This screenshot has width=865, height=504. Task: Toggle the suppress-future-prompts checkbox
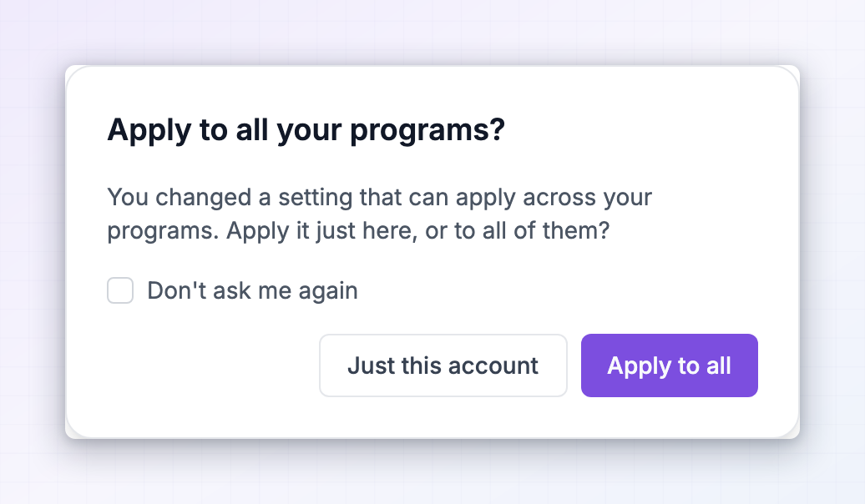click(x=120, y=290)
